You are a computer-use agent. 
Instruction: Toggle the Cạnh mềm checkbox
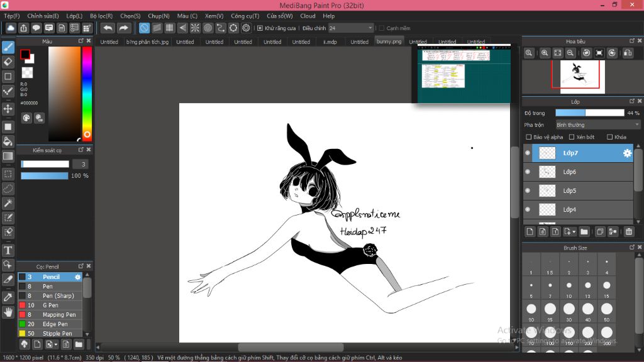coord(382,28)
